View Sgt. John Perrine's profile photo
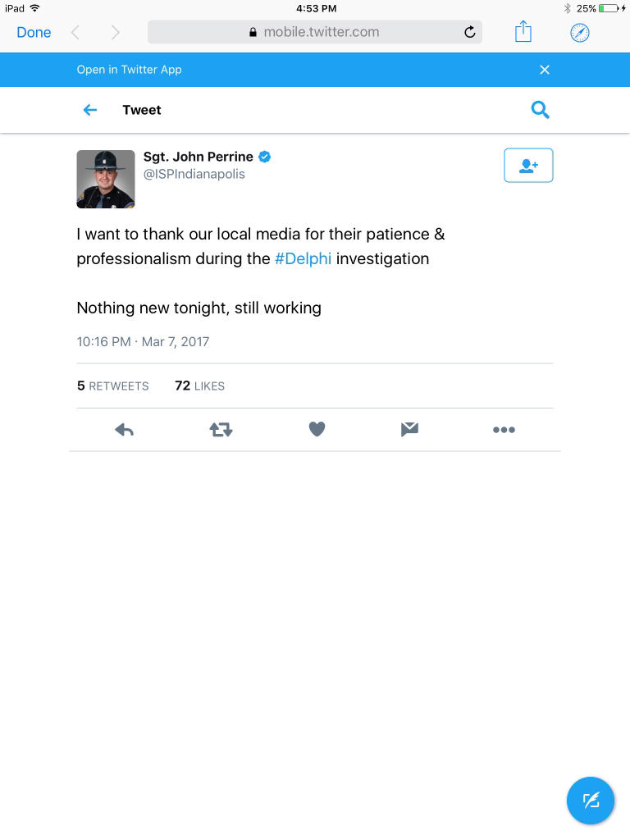This screenshot has width=630, height=840. point(106,179)
